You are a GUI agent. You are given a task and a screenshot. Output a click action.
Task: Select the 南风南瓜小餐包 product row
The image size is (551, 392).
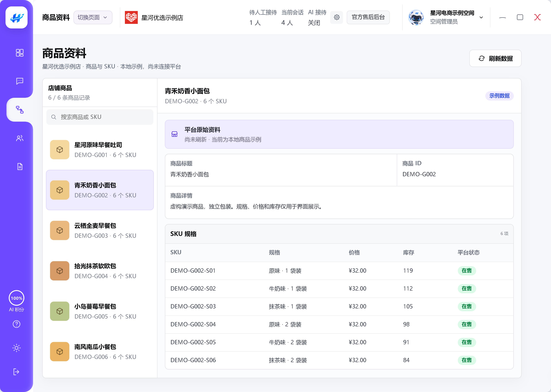pyautogui.click(x=100, y=351)
